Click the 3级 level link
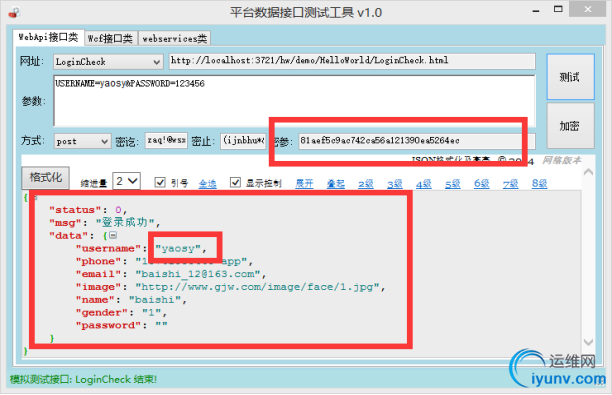Screen dimensions: 612x395 [395, 183]
